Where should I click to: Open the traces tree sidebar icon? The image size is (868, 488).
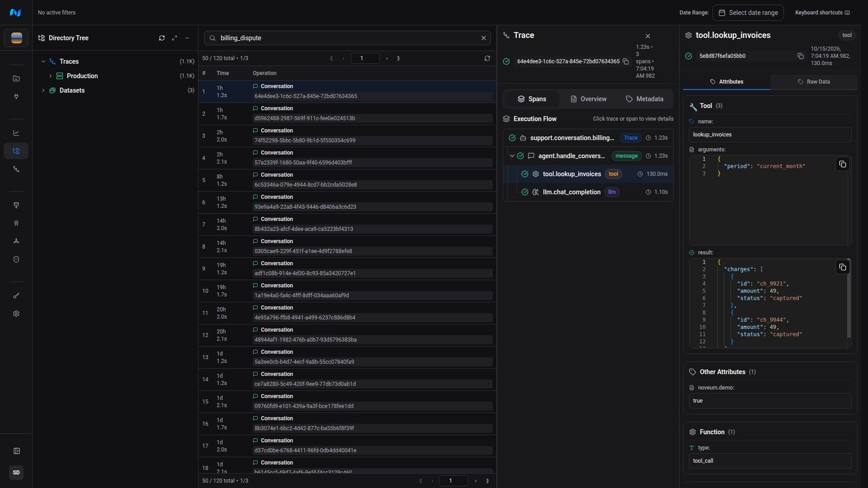(16, 151)
